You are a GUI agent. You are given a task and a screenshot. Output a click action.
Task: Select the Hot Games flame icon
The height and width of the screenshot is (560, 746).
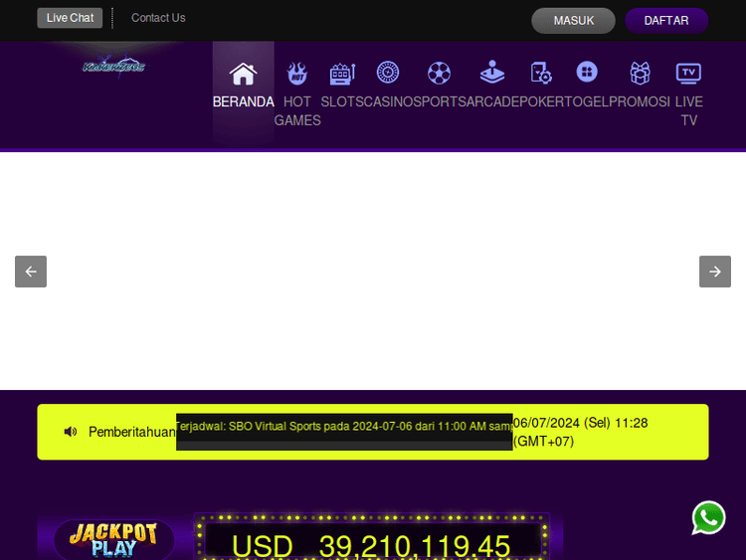pyautogui.click(x=296, y=74)
